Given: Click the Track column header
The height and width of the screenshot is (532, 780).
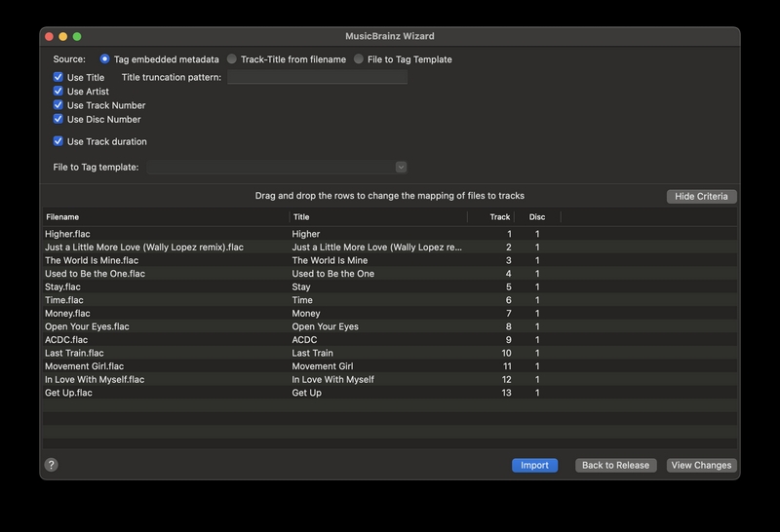Looking at the screenshot, I should click(491, 216).
